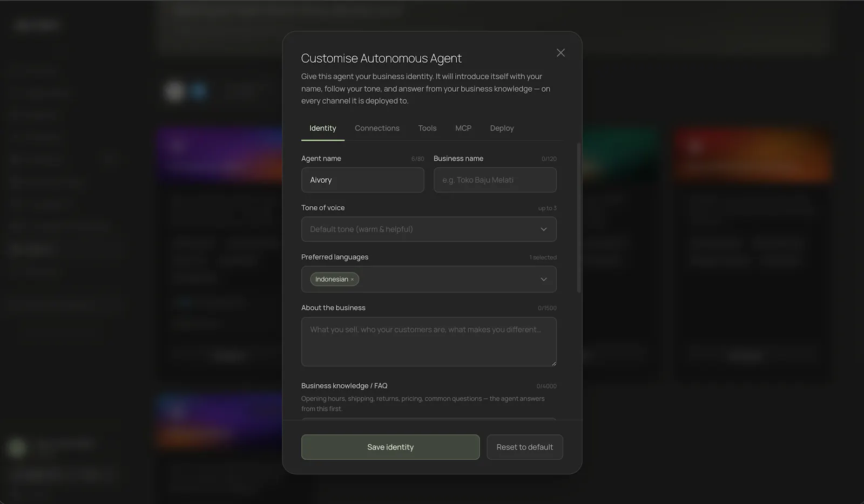
Task: Click the About the business text area
Action: point(429,342)
